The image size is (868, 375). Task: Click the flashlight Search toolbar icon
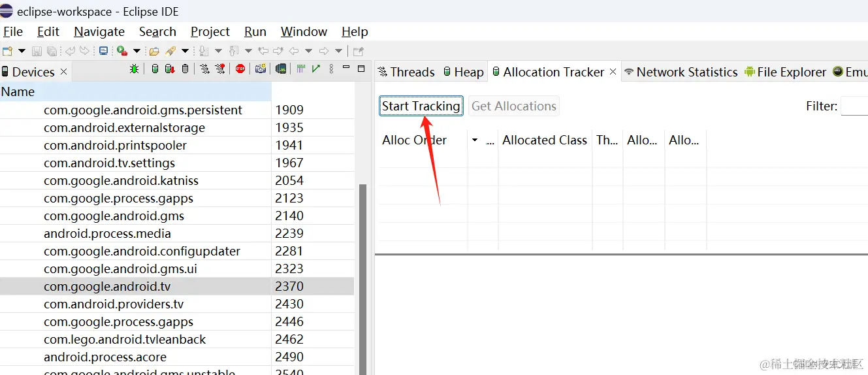(170, 51)
